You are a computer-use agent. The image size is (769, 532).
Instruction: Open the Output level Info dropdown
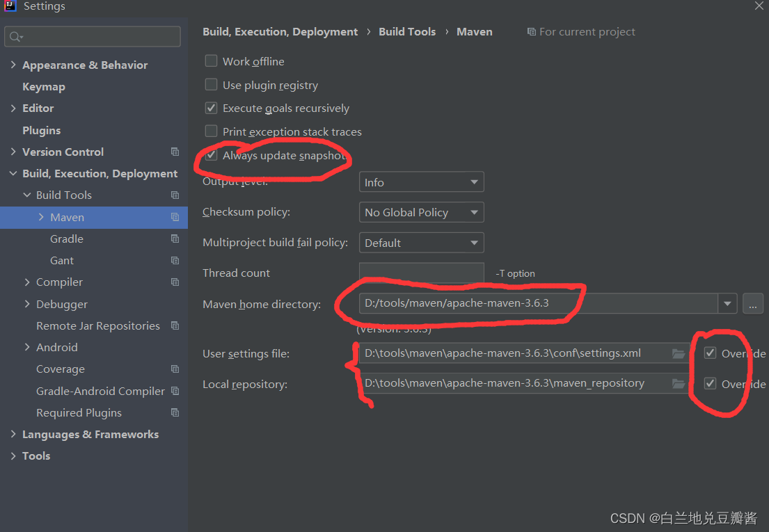tap(421, 182)
